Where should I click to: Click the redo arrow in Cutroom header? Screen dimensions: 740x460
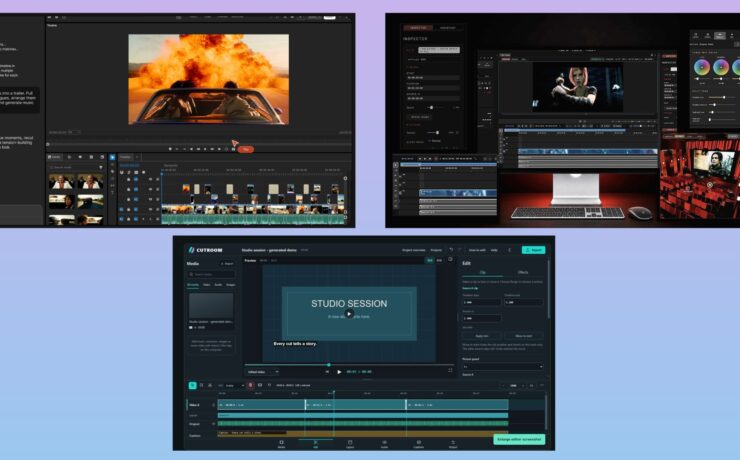[460, 250]
